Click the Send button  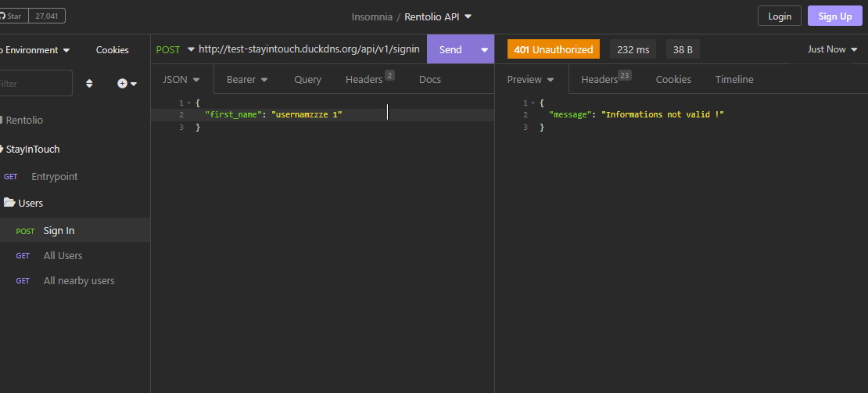pyautogui.click(x=450, y=49)
